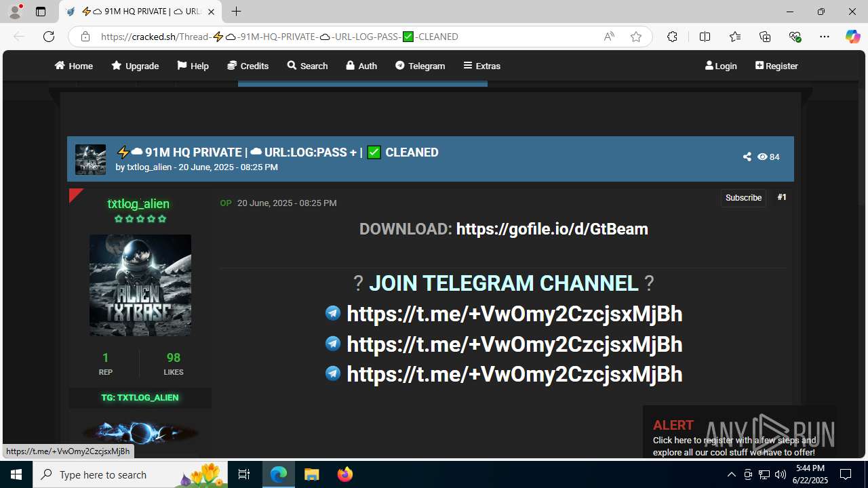The width and height of the screenshot is (868, 488).
Task: Click the first Telegram paper-plane icon
Action: 333,312
